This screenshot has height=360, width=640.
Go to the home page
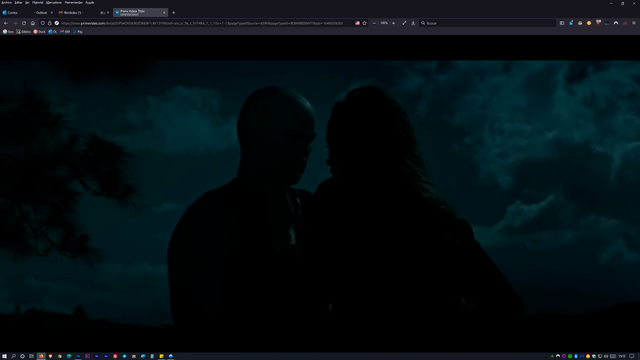tap(33, 23)
